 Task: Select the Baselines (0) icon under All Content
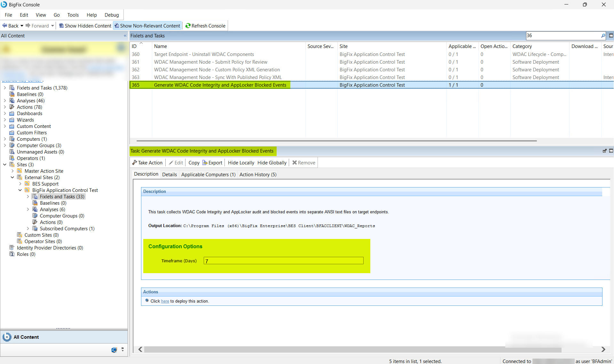pos(12,94)
